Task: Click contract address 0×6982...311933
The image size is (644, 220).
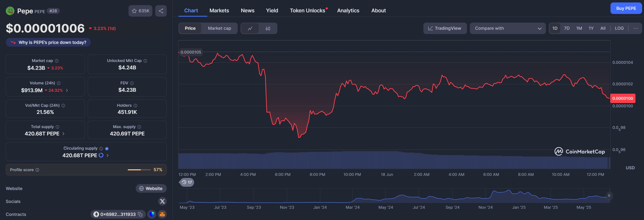Action: click(x=118, y=214)
